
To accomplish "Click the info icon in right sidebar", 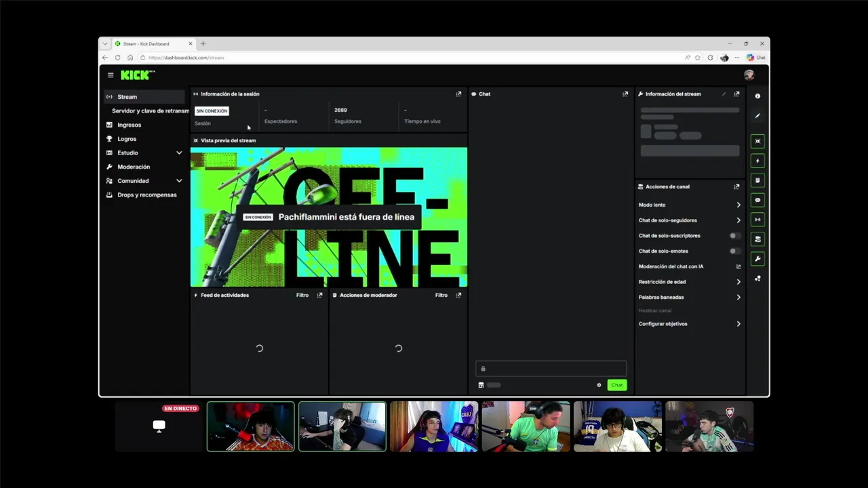I will [757, 96].
